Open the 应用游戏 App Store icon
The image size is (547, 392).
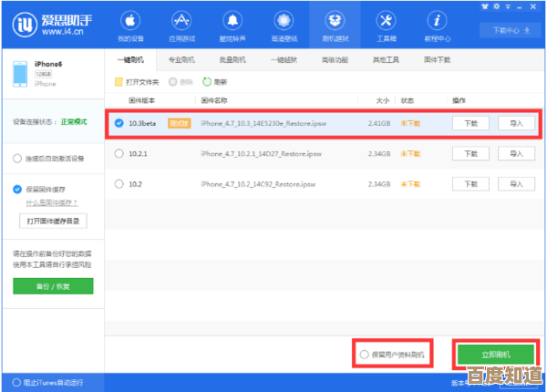tap(181, 21)
